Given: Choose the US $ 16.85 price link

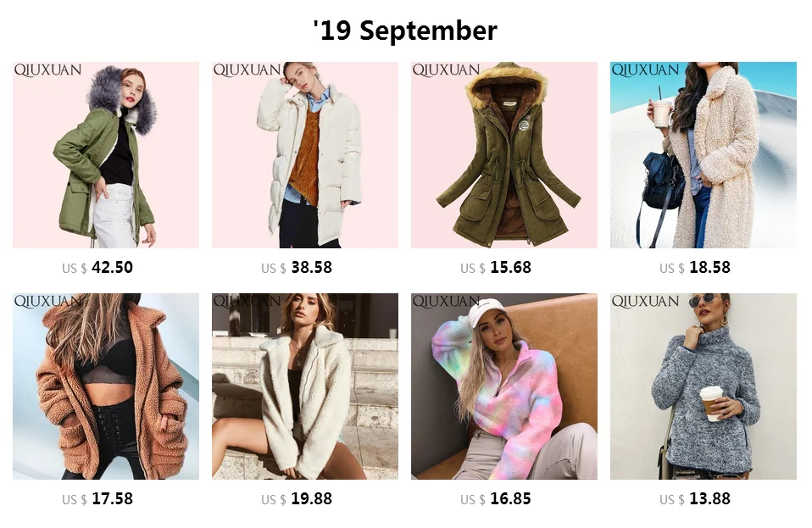Looking at the screenshot, I should pyautogui.click(x=496, y=499).
